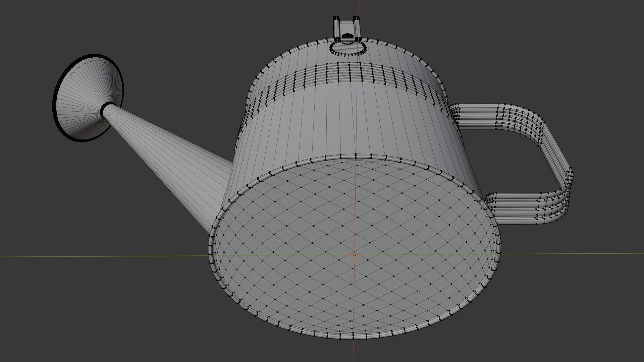Click the orange object origin point
Image resolution: width=644 pixels, height=362 pixels.
355,255
